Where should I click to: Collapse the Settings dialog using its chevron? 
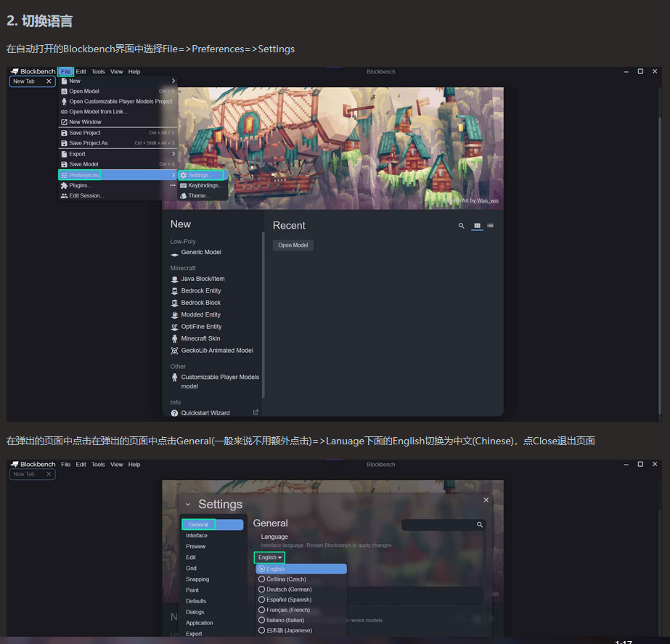click(187, 505)
